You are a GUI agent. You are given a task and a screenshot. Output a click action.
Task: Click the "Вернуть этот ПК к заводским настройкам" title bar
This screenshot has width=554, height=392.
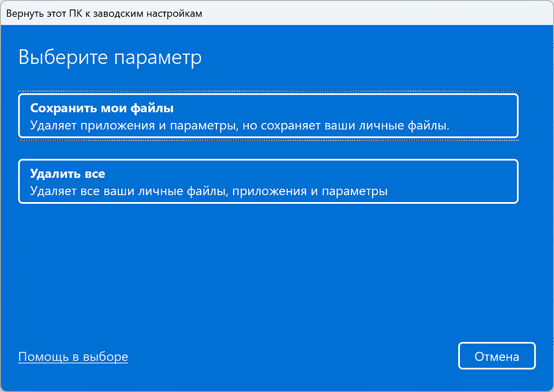(x=104, y=13)
